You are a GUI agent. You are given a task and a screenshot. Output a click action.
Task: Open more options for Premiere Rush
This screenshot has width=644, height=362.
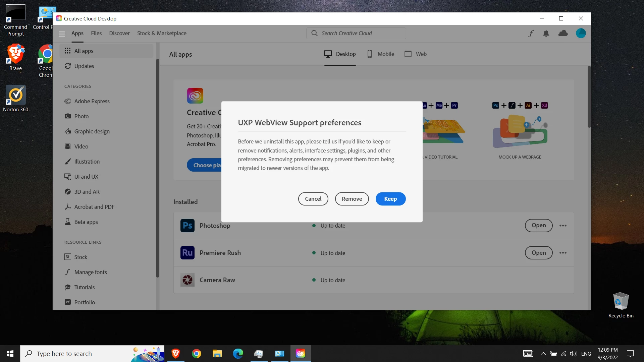point(563,253)
